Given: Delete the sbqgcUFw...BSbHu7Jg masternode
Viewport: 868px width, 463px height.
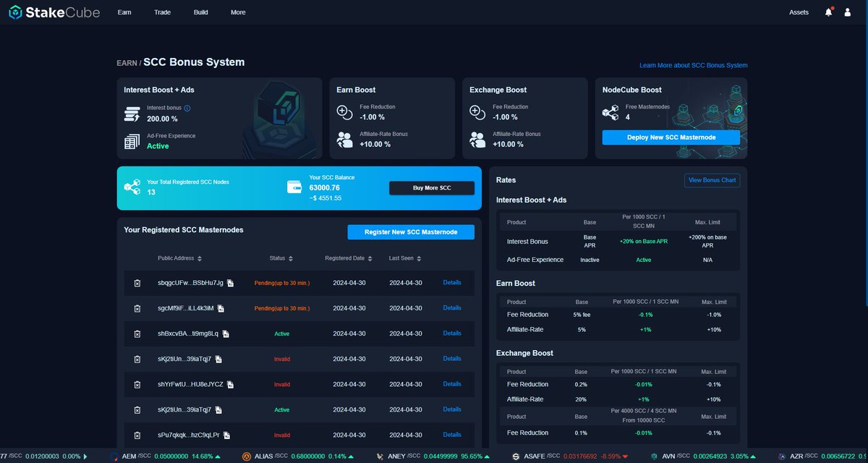Looking at the screenshot, I should [137, 283].
